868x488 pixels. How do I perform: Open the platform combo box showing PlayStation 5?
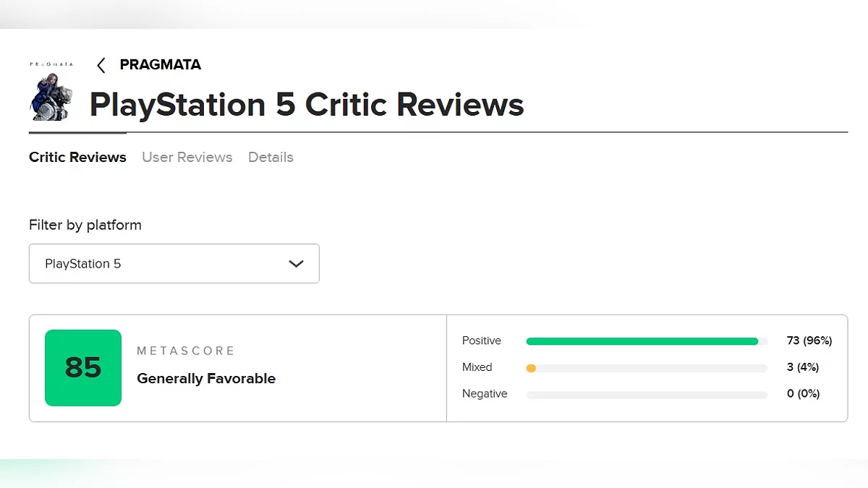[x=174, y=264]
